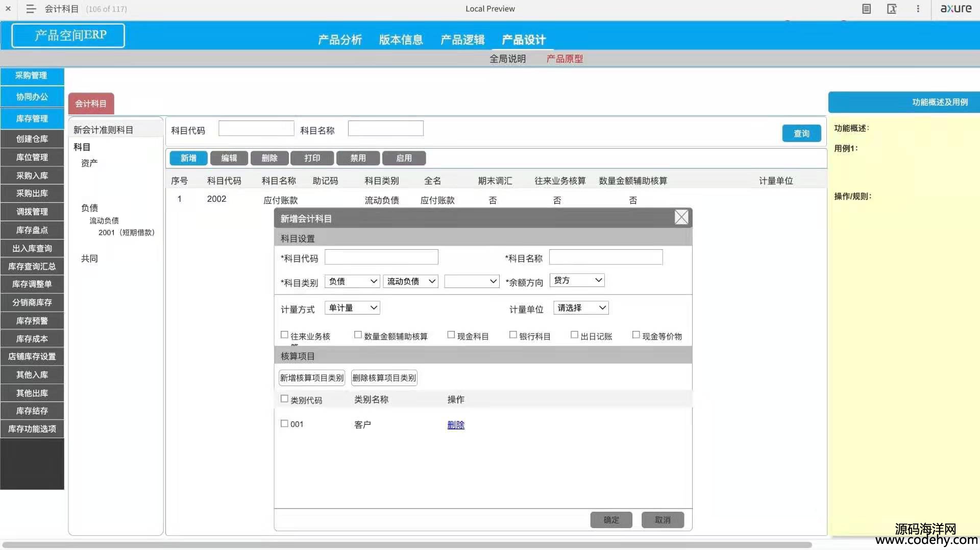This screenshot has width=980, height=550.
Task: Click the 禁用 toolbar button
Action: point(358,158)
